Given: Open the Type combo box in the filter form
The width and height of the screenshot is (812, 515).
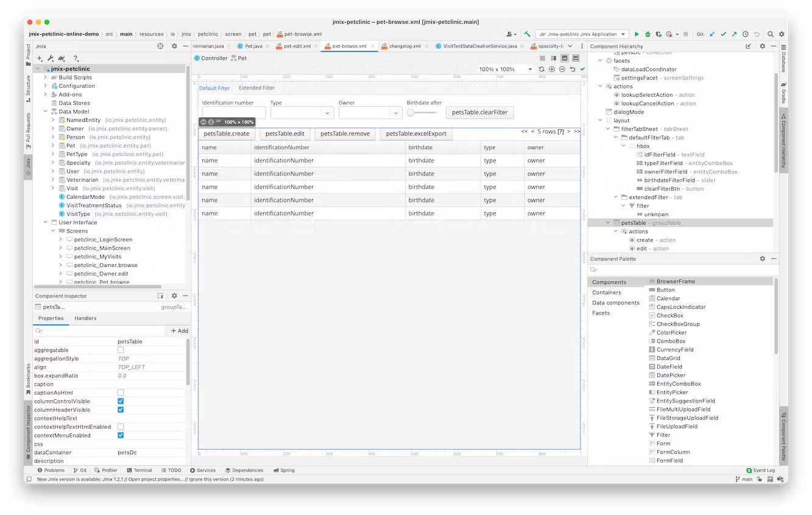Looking at the screenshot, I should tap(327, 113).
